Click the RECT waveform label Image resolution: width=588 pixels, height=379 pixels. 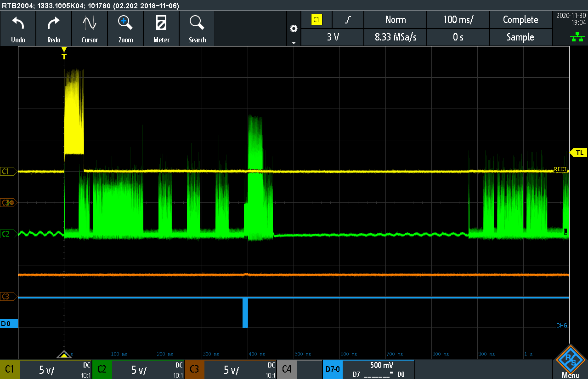click(560, 169)
